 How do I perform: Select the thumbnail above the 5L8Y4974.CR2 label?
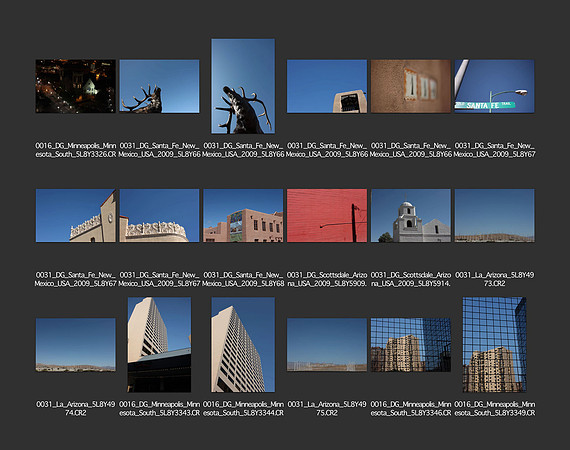76,345
